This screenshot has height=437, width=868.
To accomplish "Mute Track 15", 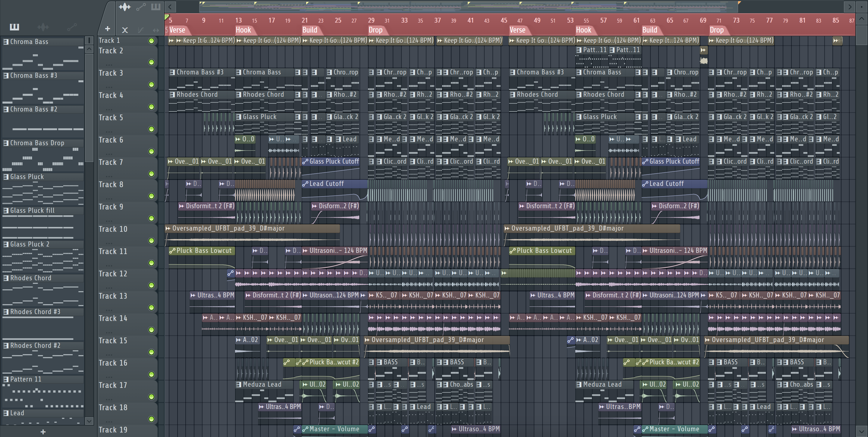I will click(x=151, y=352).
